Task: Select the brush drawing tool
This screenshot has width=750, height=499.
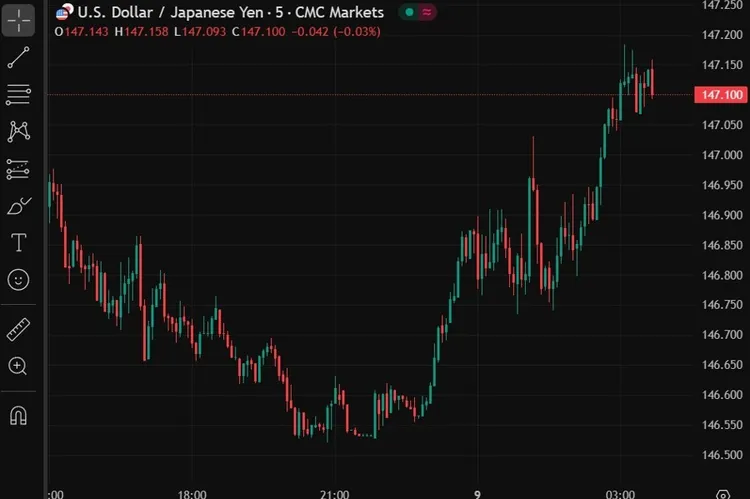Action: coord(19,206)
